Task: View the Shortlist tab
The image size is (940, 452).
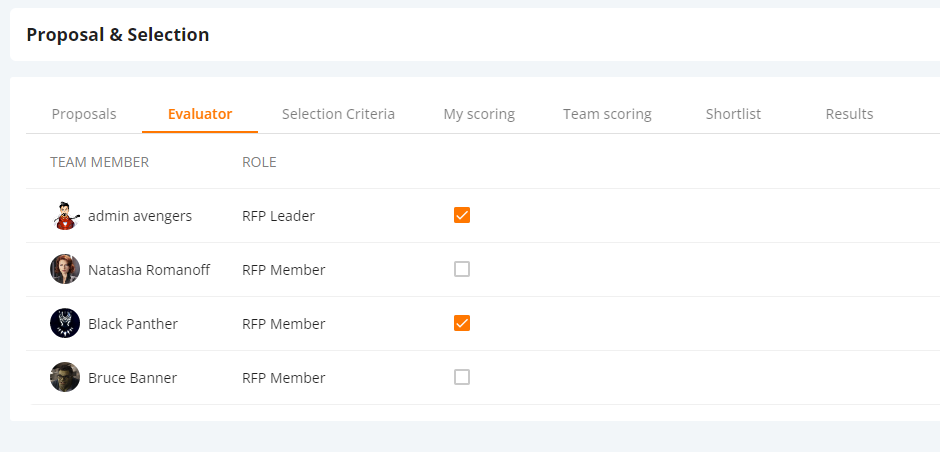Action: (733, 114)
